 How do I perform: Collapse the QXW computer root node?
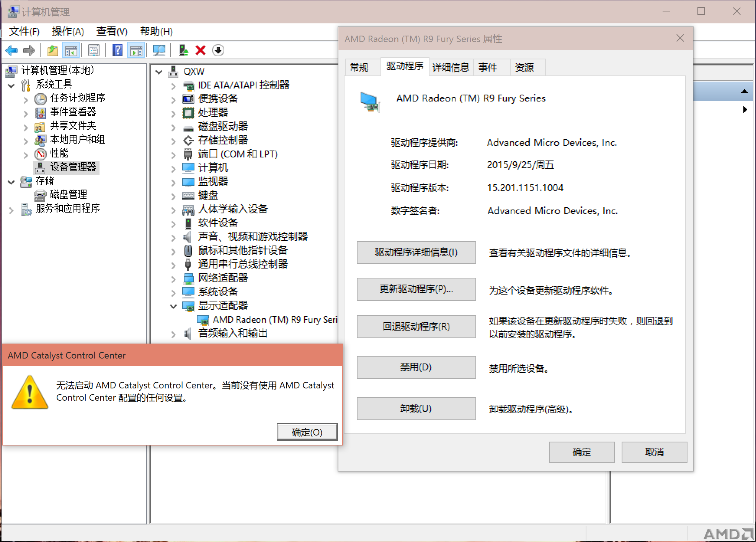(x=159, y=72)
